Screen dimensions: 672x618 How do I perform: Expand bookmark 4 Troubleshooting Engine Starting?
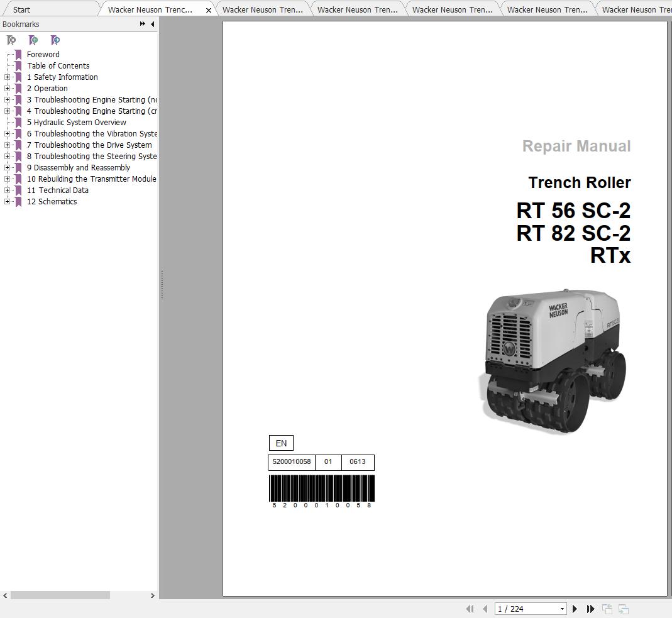pyautogui.click(x=7, y=111)
